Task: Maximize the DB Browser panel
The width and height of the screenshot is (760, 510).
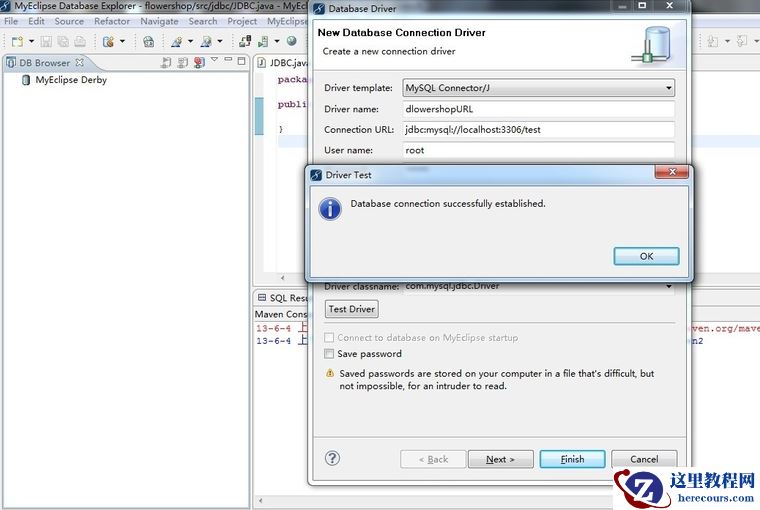Action: point(241,61)
